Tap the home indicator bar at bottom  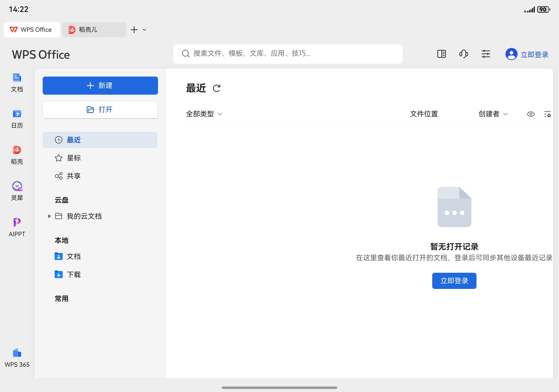279,388
